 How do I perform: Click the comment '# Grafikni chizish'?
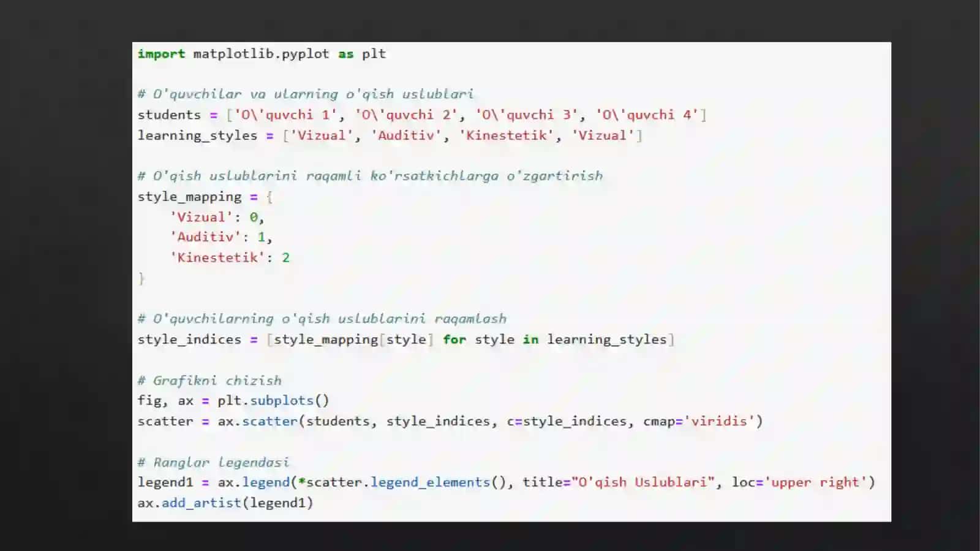(x=209, y=381)
